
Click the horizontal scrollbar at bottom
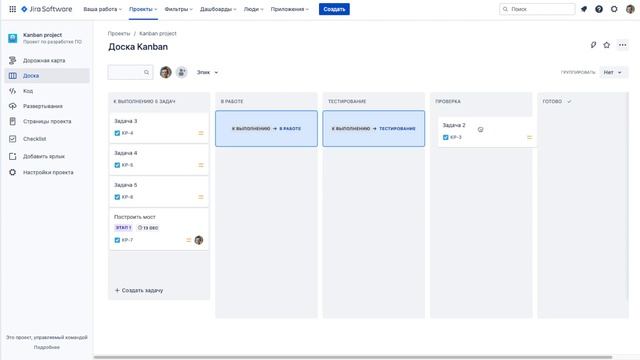[353, 357]
